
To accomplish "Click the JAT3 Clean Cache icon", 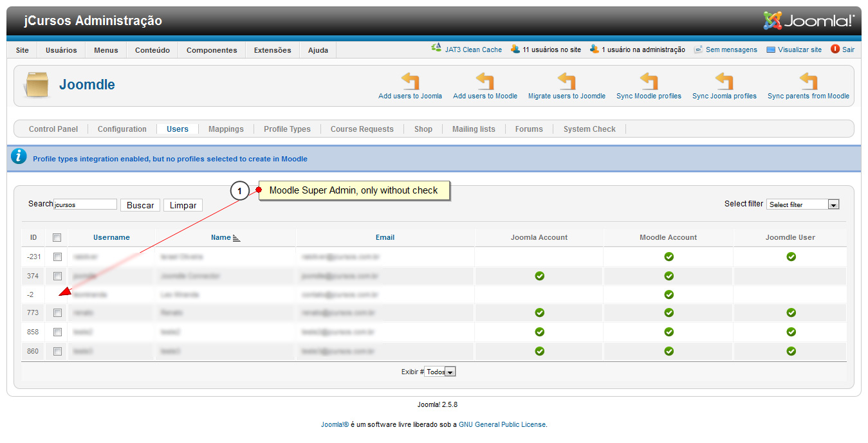I will click(x=436, y=49).
